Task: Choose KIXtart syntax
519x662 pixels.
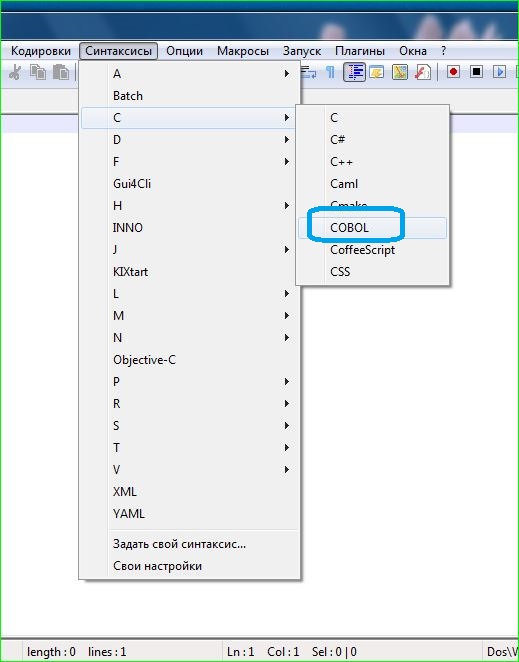Action: [x=190, y=271]
